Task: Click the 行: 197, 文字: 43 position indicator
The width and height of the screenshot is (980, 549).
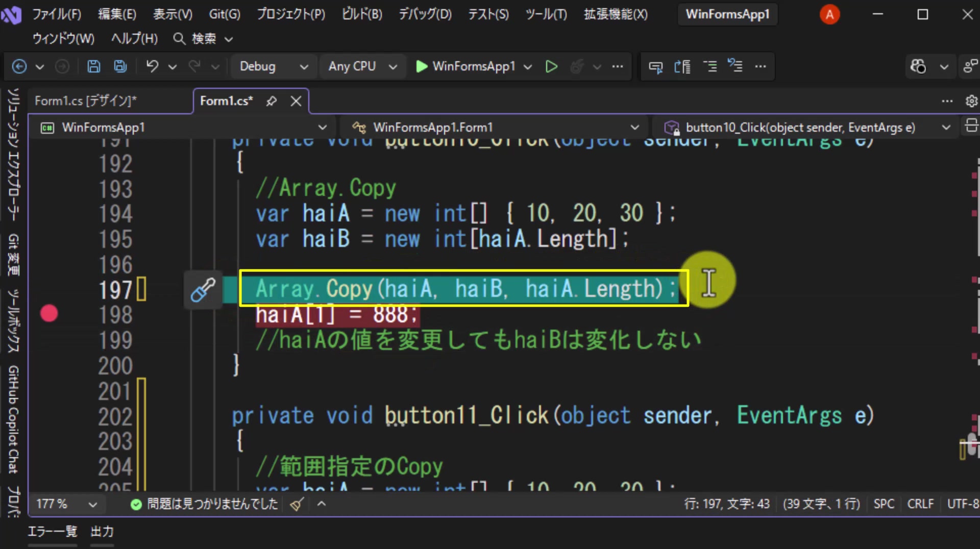Action: click(727, 504)
